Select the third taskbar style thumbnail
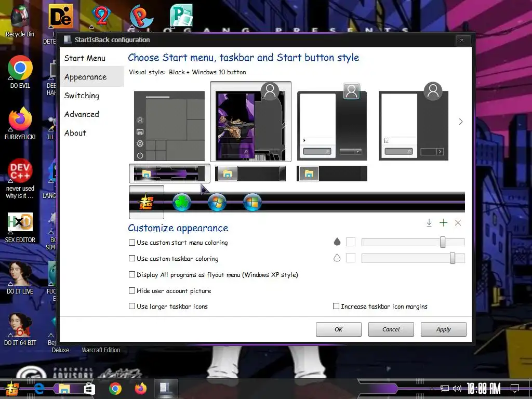This screenshot has width=532, height=399. point(332,174)
